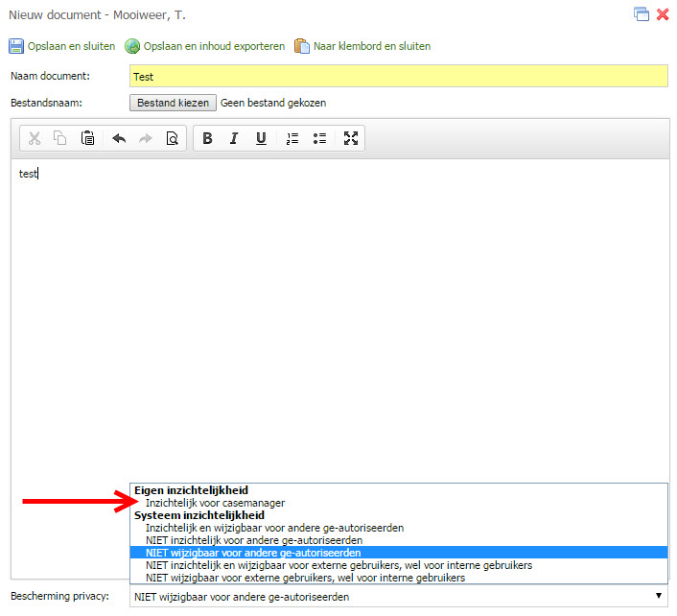The image size is (677, 616).
Task: Select 'NIET inzichtelijk en wijzigbaar voor externe gebruikers'
Action: (399, 565)
